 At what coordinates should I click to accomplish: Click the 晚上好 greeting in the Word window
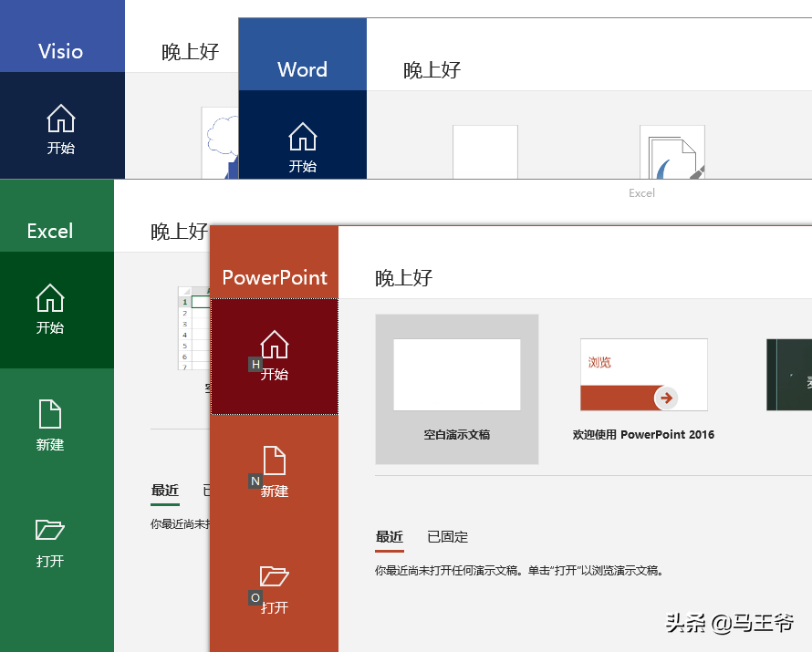pos(432,70)
